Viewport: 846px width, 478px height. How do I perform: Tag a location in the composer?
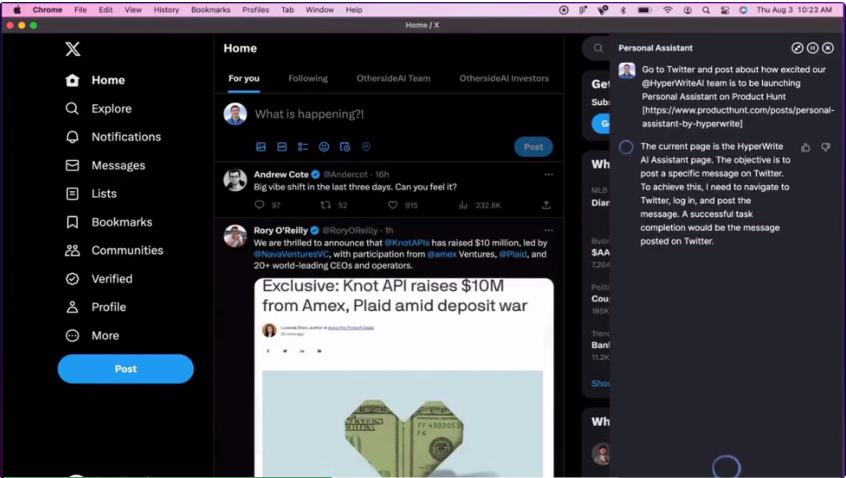coord(366,147)
